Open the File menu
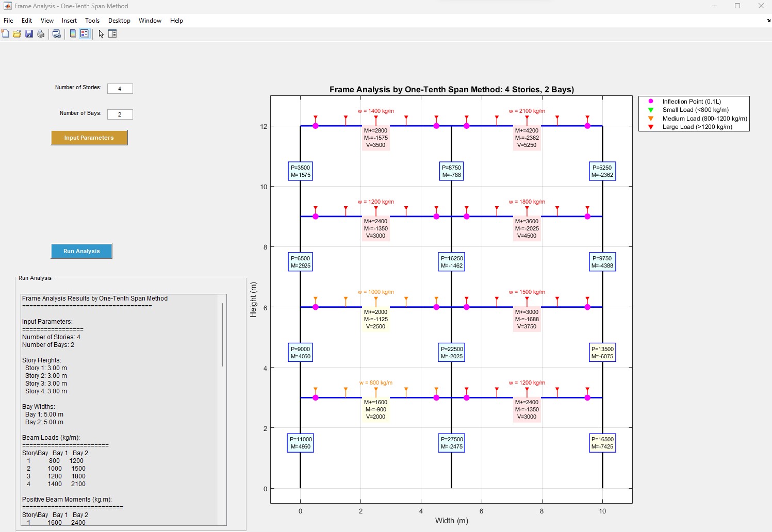 [x=8, y=21]
